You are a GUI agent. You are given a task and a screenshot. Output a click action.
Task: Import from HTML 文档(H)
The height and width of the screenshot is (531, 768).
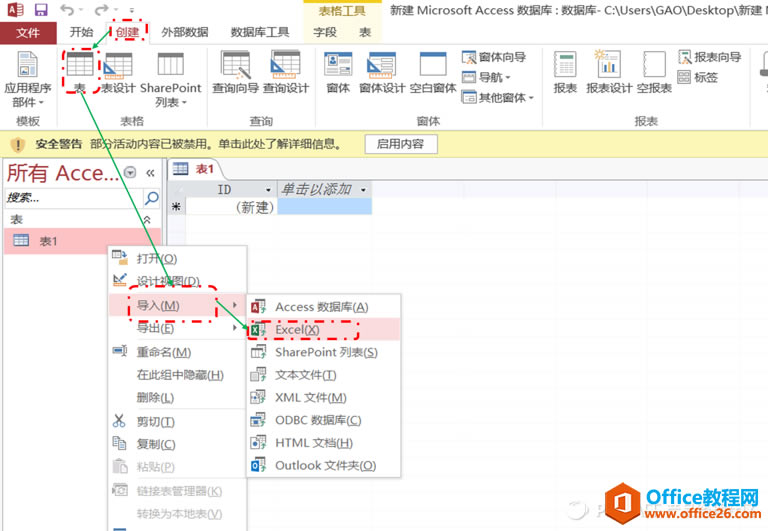[324, 442]
